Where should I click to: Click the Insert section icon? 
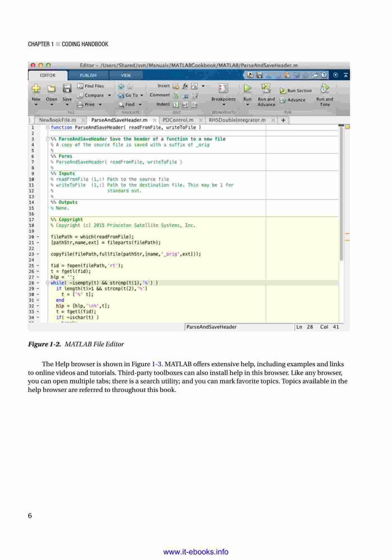pos(176,86)
